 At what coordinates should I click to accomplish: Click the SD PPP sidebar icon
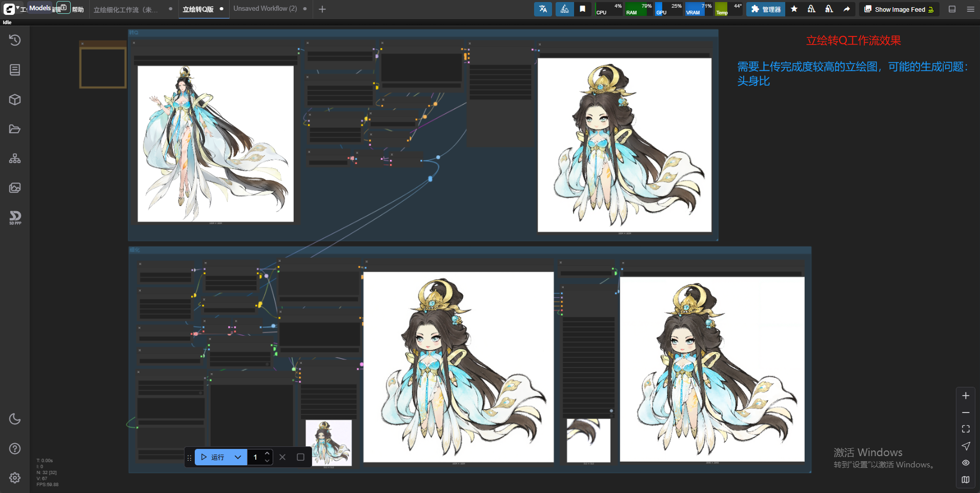(x=15, y=217)
